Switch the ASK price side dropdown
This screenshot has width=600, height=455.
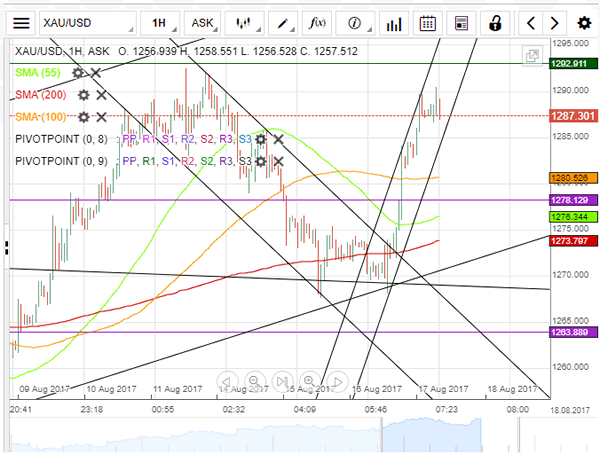click(x=202, y=23)
